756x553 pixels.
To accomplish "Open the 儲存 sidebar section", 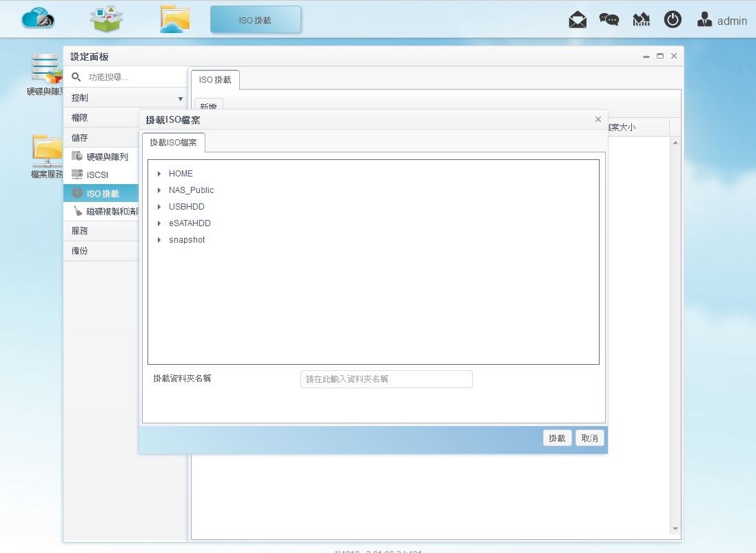I will click(x=101, y=137).
